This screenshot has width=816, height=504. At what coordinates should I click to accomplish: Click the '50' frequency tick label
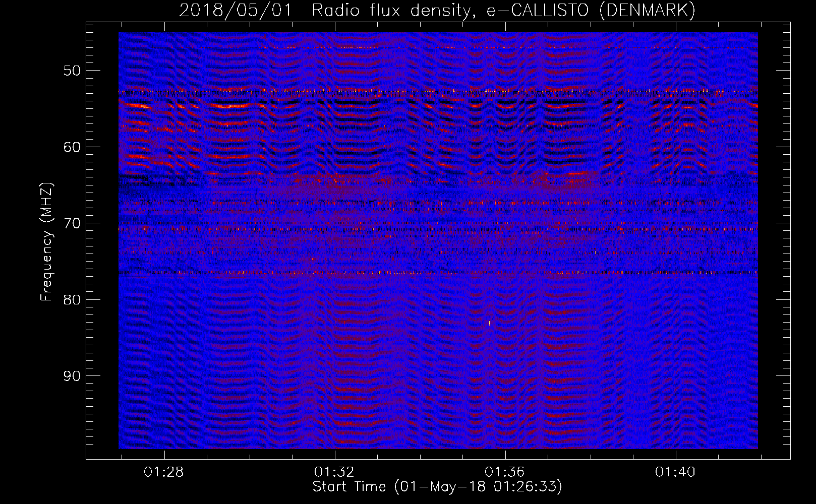point(72,71)
